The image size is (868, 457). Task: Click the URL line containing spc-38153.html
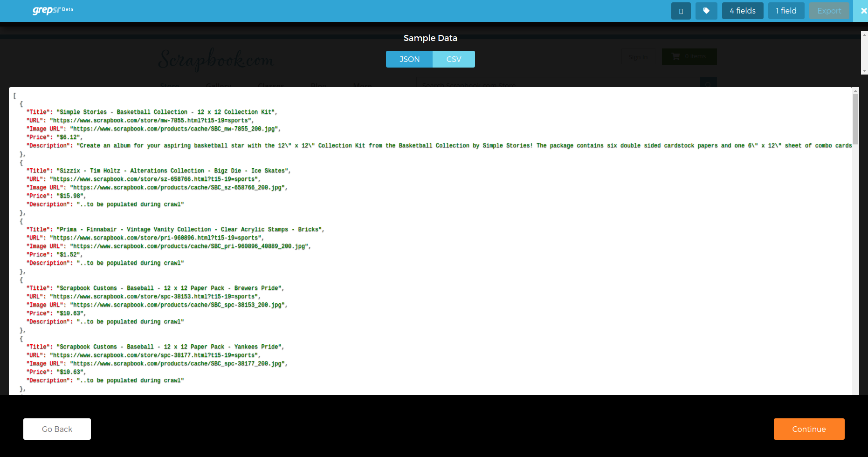pyautogui.click(x=144, y=297)
